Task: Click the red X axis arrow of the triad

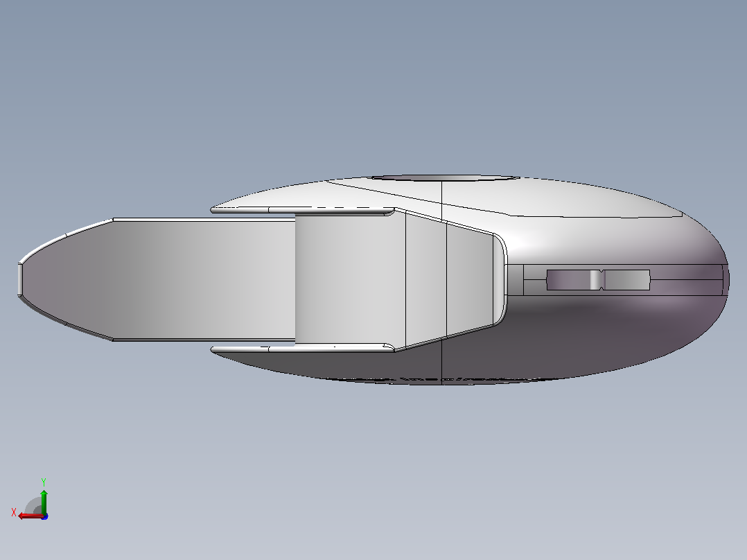Action: 31,516
